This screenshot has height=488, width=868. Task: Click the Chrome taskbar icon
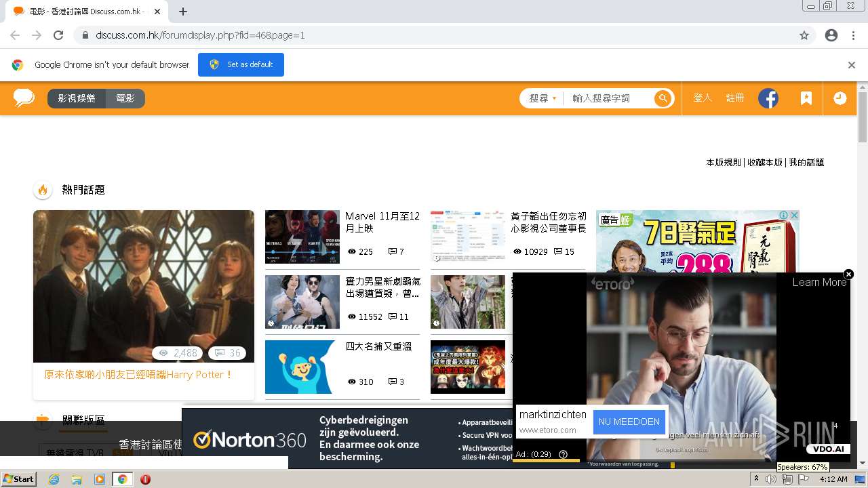tap(123, 479)
